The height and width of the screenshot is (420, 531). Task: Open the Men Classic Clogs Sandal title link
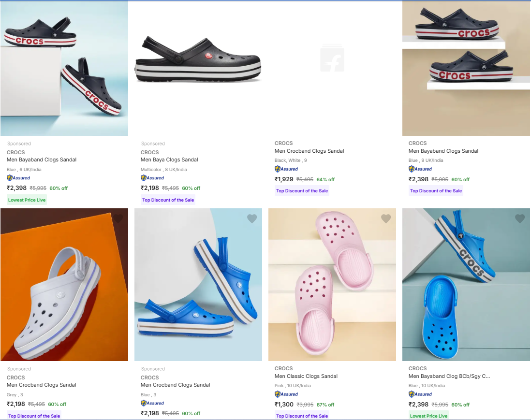coord(306,376)
